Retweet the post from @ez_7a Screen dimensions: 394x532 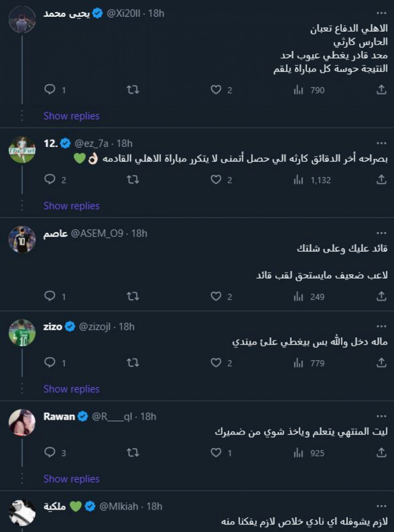click(133, 180)
